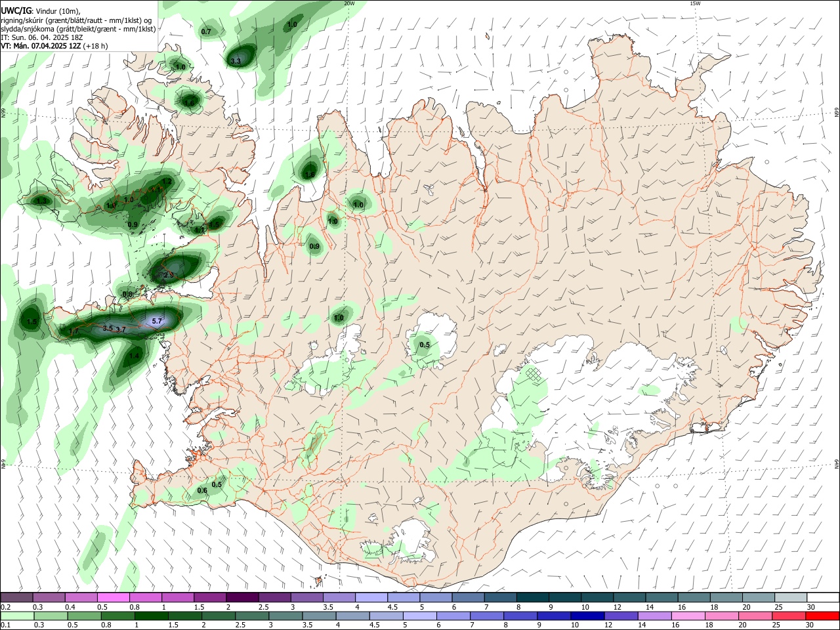Image resolution: width=840 pixels, height=630 pixels.
Task: Click the 20W longitude label
Action: (x=349, y=3)
